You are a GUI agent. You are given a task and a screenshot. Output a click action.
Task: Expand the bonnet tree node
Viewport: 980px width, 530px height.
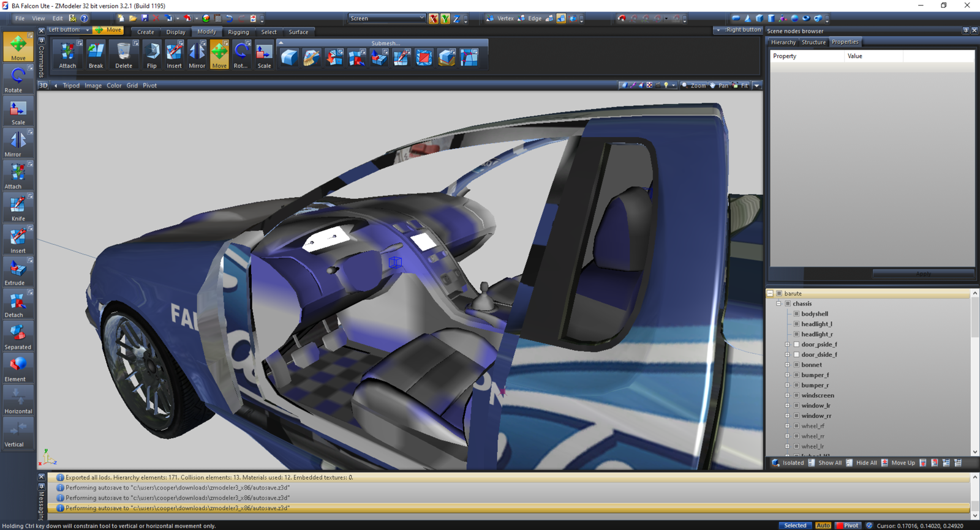[x=788, y=365]
